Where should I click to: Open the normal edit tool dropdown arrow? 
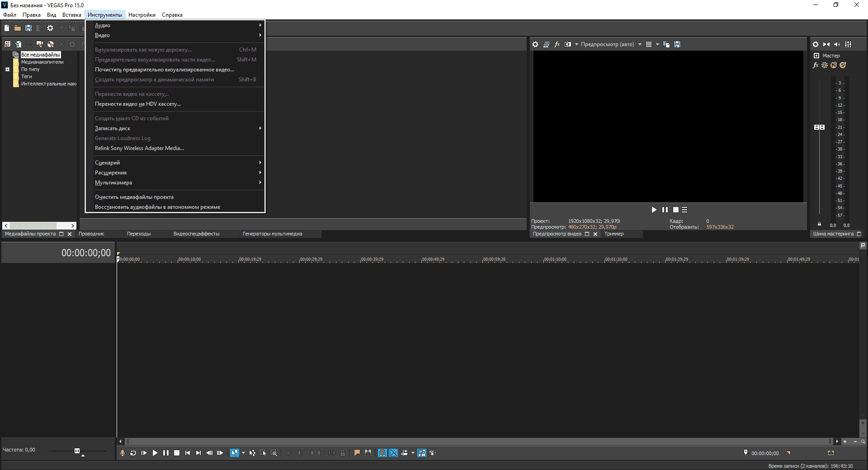[243, 453]
